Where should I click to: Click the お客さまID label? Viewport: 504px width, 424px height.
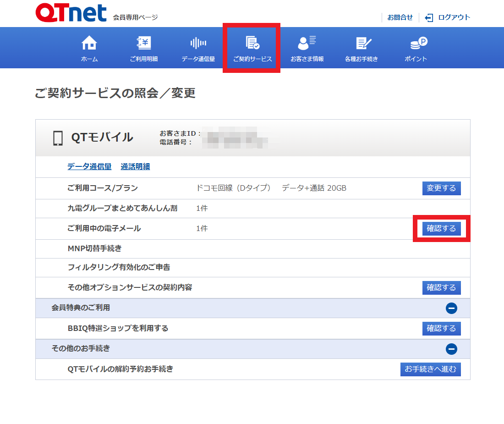pyautogui.click(x=180, y=133)
